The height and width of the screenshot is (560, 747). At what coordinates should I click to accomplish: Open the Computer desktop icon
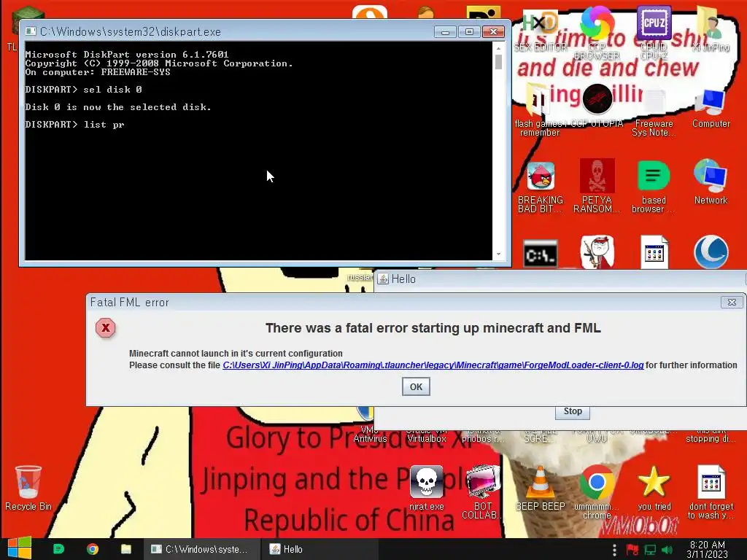pos(711,108)
